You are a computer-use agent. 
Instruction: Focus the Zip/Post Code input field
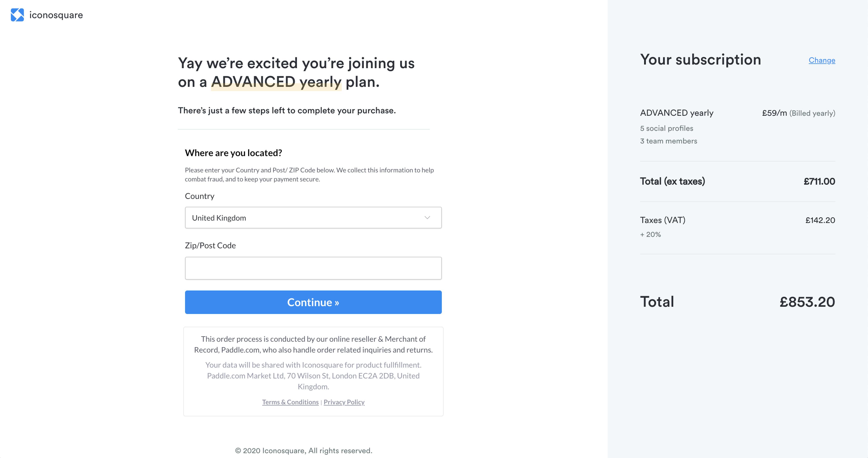[313, 268]
